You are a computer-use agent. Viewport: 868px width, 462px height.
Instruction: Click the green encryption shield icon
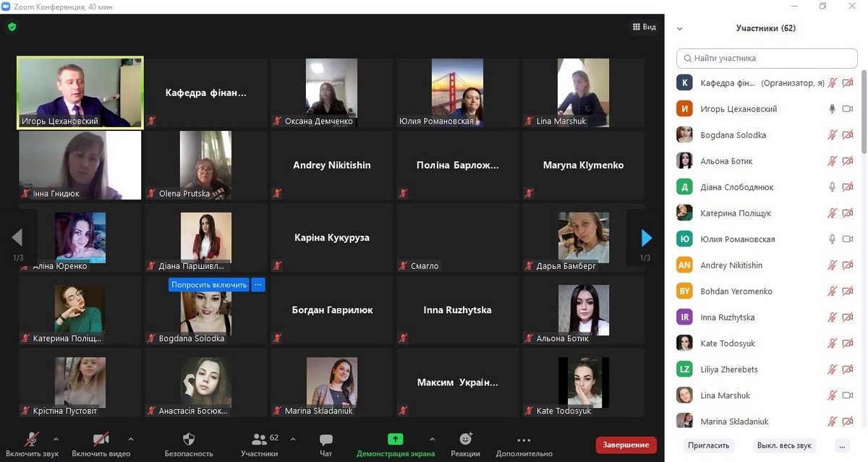coord(12,27)
